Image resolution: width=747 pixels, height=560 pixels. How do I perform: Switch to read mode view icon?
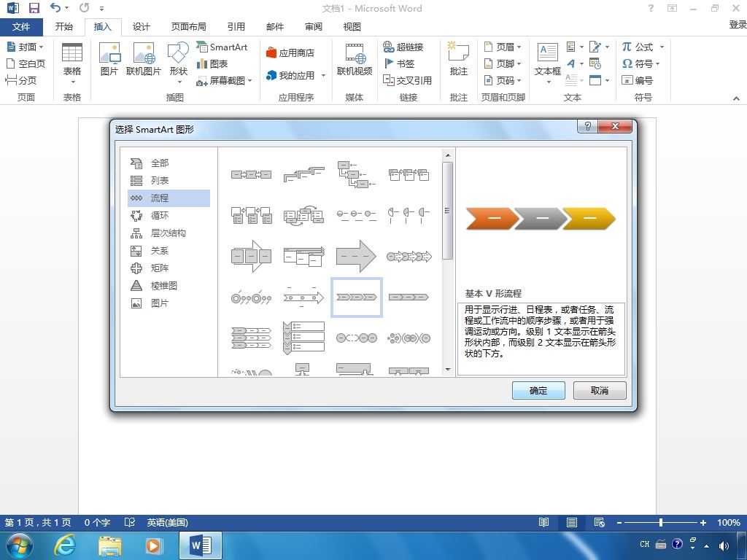(x=543, y=522)
